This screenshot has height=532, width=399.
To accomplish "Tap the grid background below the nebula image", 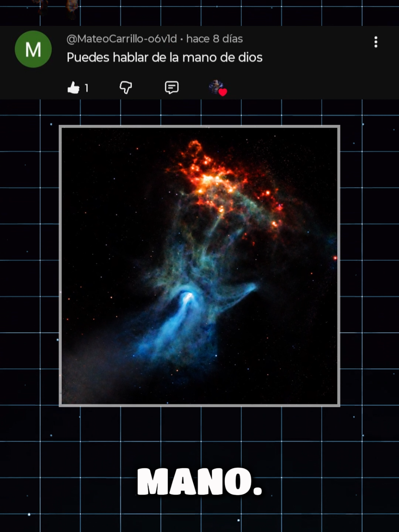I will tap(199, 436).
